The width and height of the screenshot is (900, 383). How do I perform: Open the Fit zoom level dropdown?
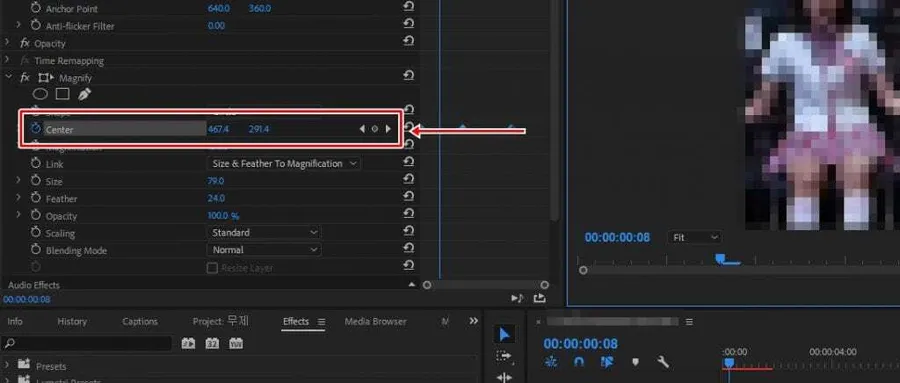pos(694,237)
